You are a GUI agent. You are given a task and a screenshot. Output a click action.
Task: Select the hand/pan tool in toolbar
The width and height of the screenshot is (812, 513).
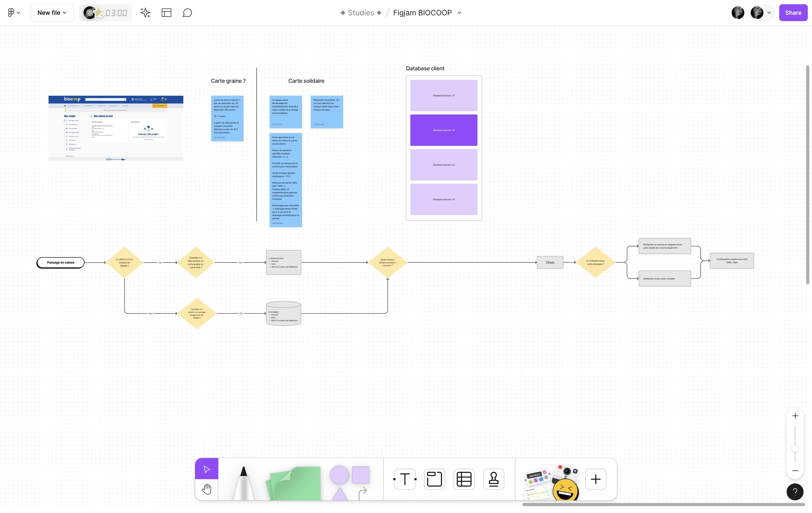(206, 489)
